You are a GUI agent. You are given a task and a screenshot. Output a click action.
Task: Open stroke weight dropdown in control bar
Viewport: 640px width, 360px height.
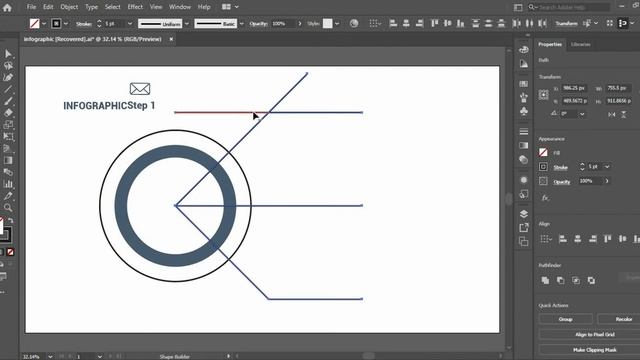(x=130, y=24)
